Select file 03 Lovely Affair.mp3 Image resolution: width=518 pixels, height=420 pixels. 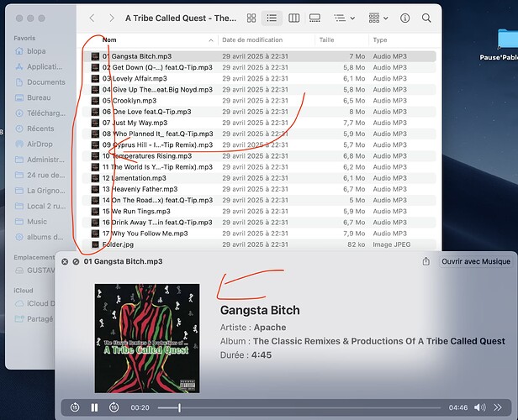[259, 78]
